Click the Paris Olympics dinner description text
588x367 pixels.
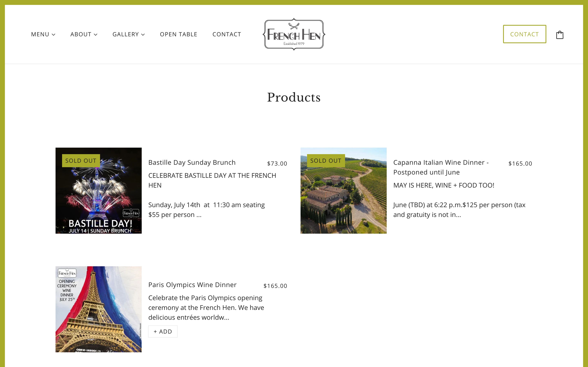pos(206,307)
